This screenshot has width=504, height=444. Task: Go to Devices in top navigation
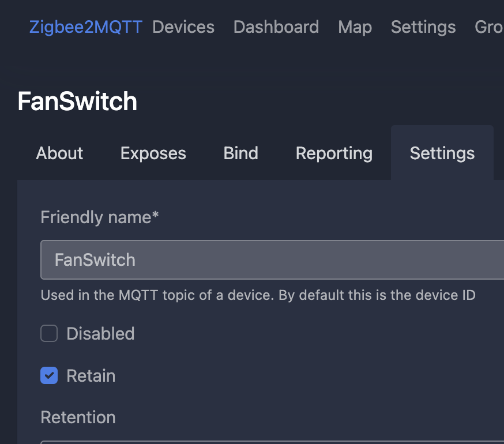183,27
